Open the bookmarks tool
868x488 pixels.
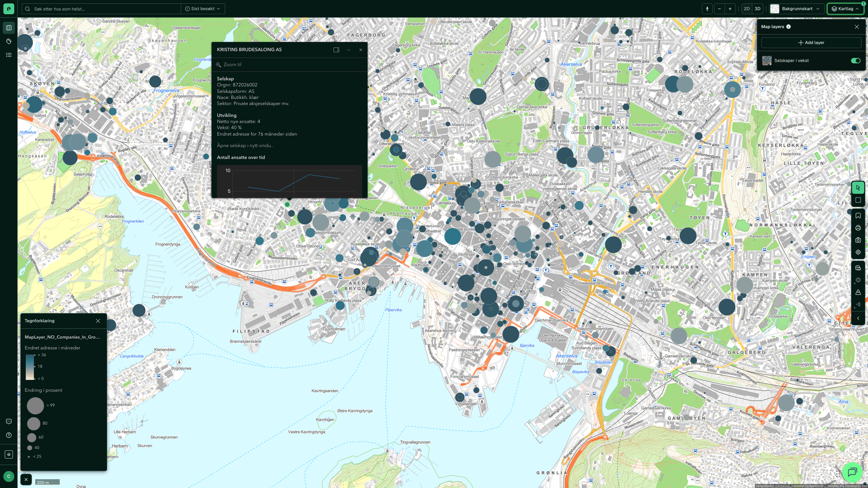(858, 216)
